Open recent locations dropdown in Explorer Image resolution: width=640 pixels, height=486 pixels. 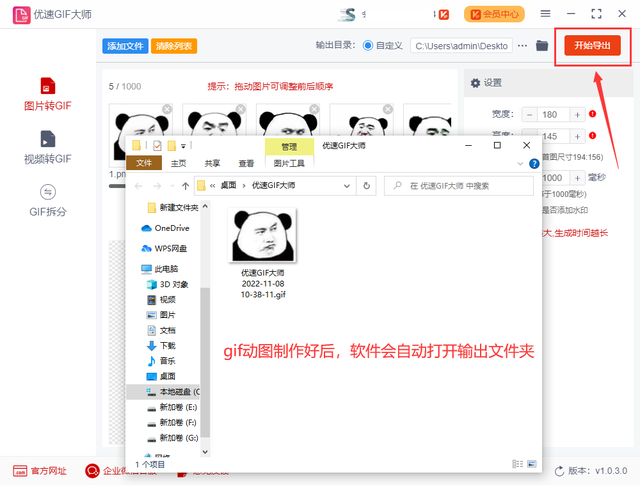point(172,186)
